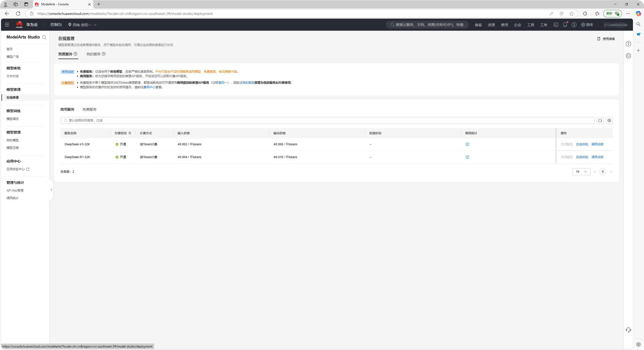Open the hamburger navigation menu
The image size is (644, 350).
[x=7, y=25]
